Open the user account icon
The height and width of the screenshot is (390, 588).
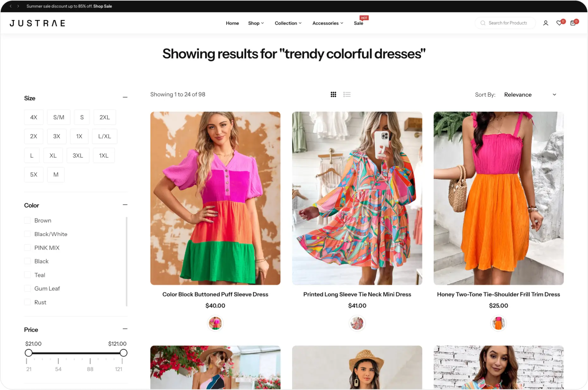pos(545,23)
